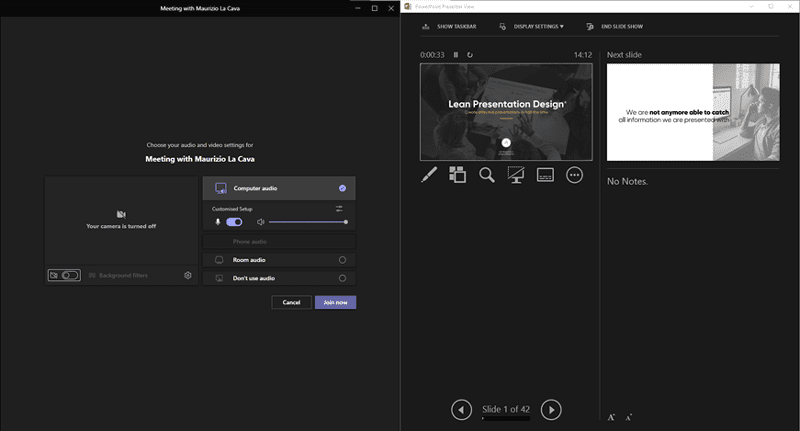Mute the microphone toggle
The image size is (800, 431).
point(234,222)
